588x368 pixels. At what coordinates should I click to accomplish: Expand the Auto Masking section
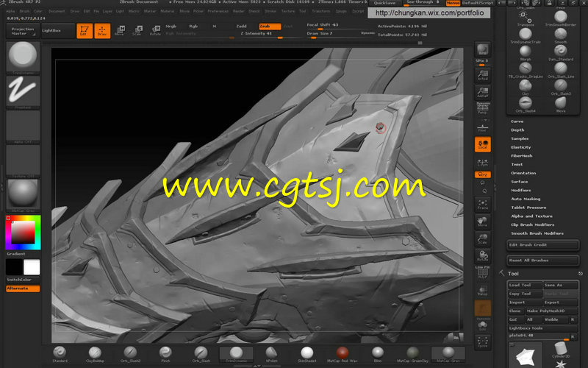click(526, 199)
